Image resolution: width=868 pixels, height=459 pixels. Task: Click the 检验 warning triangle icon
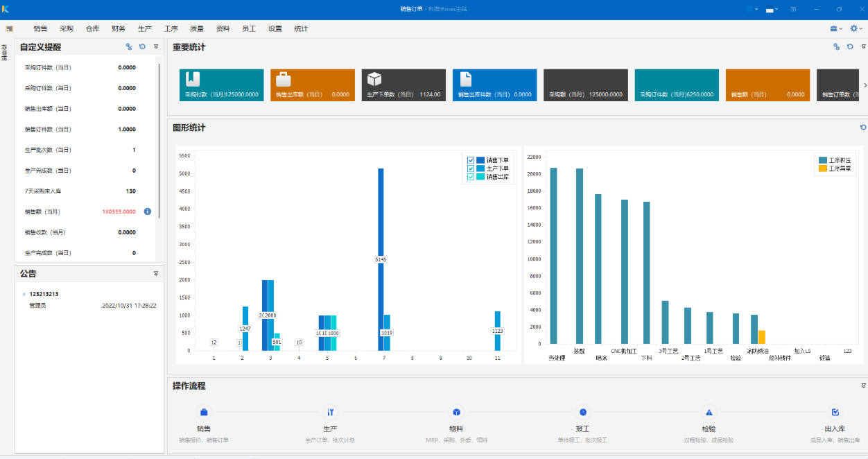709,412
